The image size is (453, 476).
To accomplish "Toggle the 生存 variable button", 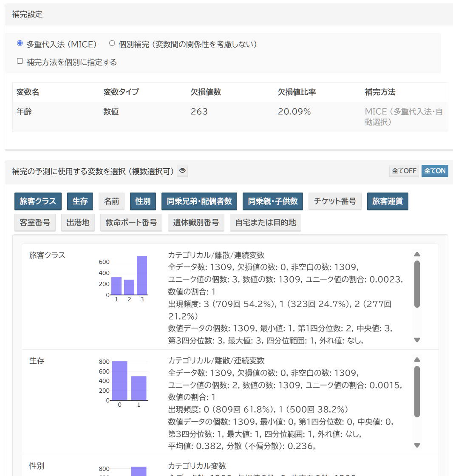I will pyautogui.click(x=80, y=201).
